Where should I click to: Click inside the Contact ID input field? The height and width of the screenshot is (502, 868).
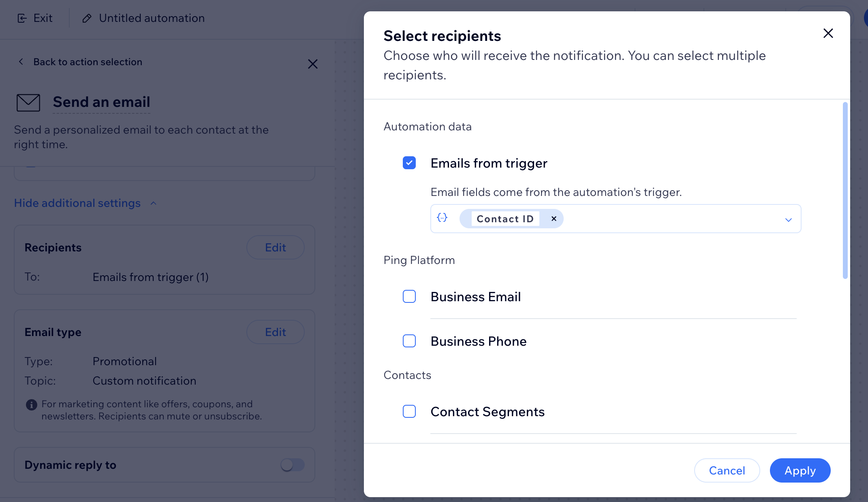(616, 219)
